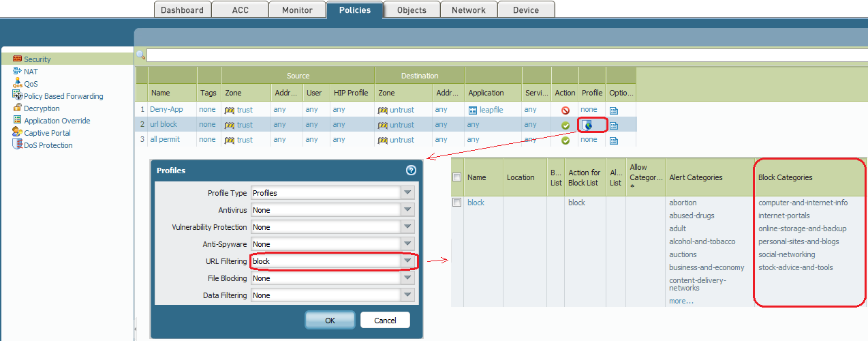Image resolution: width=868 pixels, height=341 pixels.
Task: Click the Policies tab
Action: (x=354, y=10)
